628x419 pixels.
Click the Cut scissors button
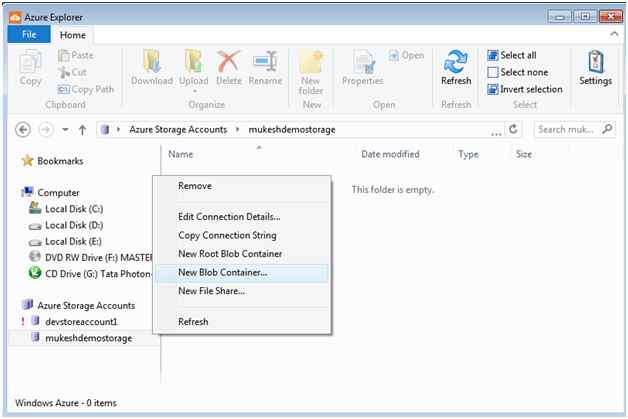(x=72, y=73)
